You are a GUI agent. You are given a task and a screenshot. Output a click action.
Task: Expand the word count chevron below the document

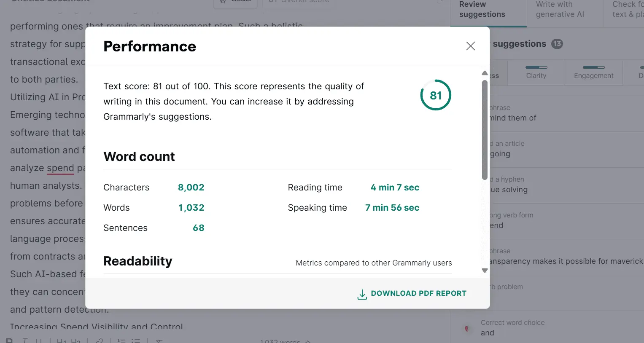(308, 341)
